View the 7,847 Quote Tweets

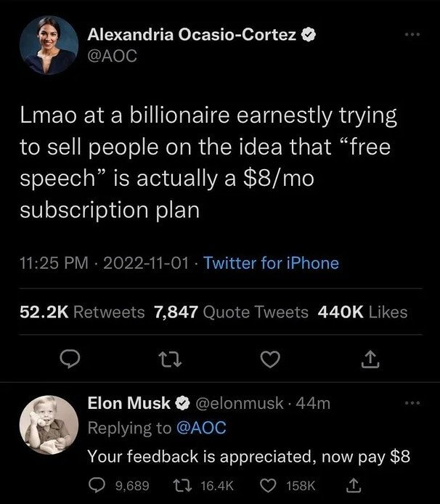click(x=232, y=312)
